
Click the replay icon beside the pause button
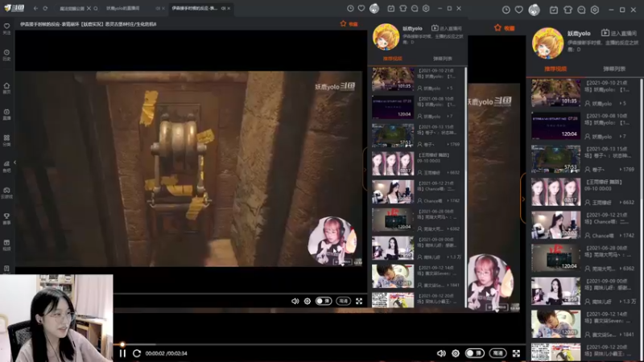tap(137, 353)
